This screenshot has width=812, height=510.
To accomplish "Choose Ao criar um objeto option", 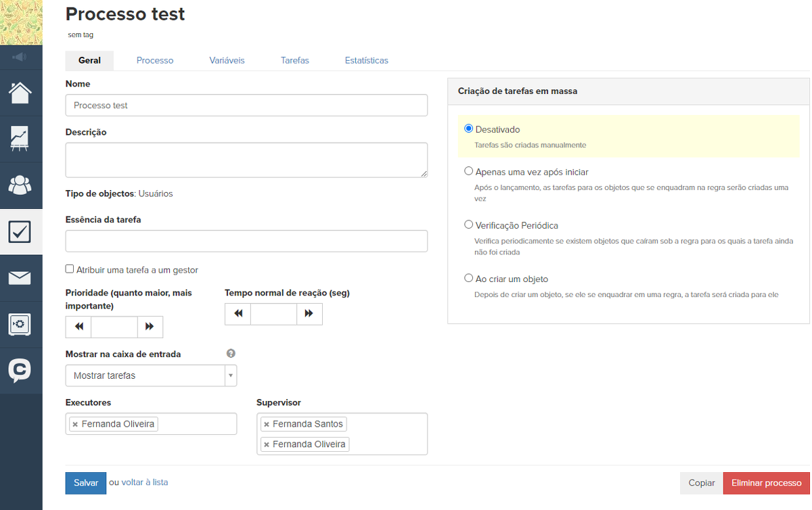I will [x=469, y=279].
